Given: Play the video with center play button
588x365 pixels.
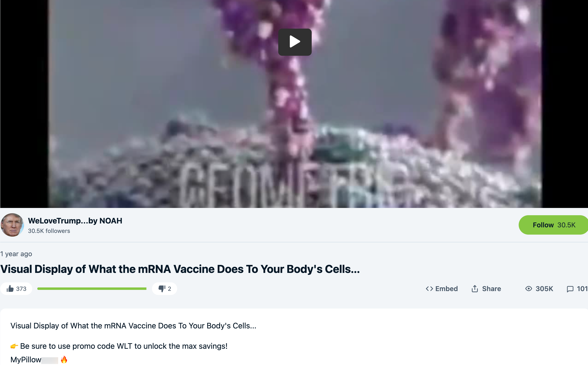Looking at the screenshot, I should tap(295, 42).
